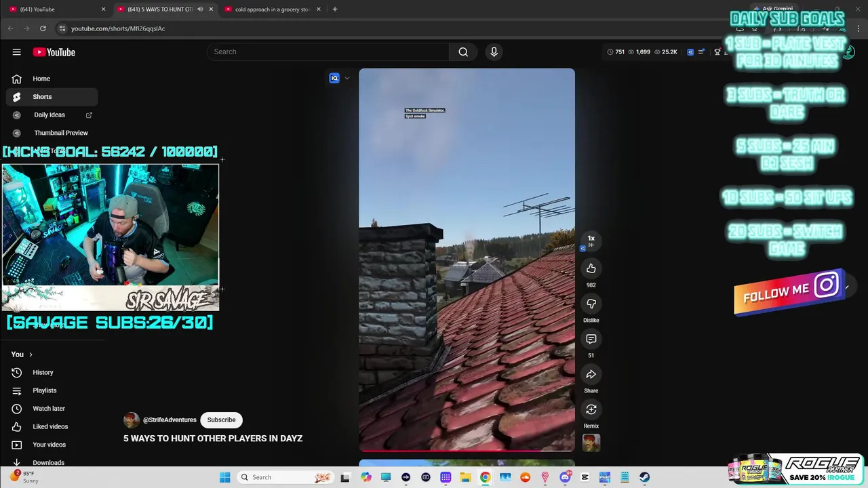Close the cold approach grocery tab

(318, 9)
